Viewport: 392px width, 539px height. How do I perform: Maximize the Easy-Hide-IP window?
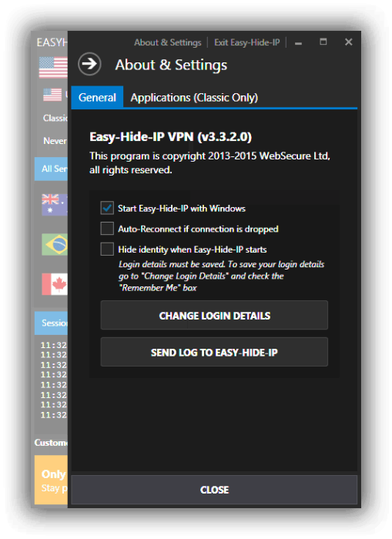(x=323, y=42)
